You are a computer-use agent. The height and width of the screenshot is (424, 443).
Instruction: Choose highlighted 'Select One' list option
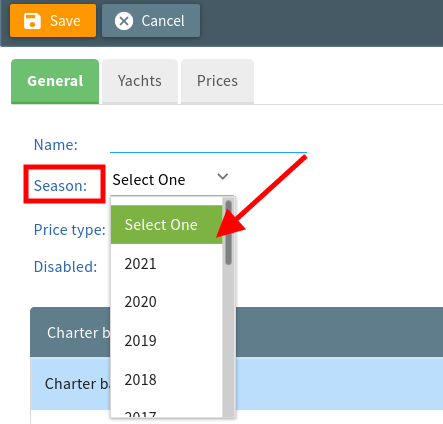[167, 225]
